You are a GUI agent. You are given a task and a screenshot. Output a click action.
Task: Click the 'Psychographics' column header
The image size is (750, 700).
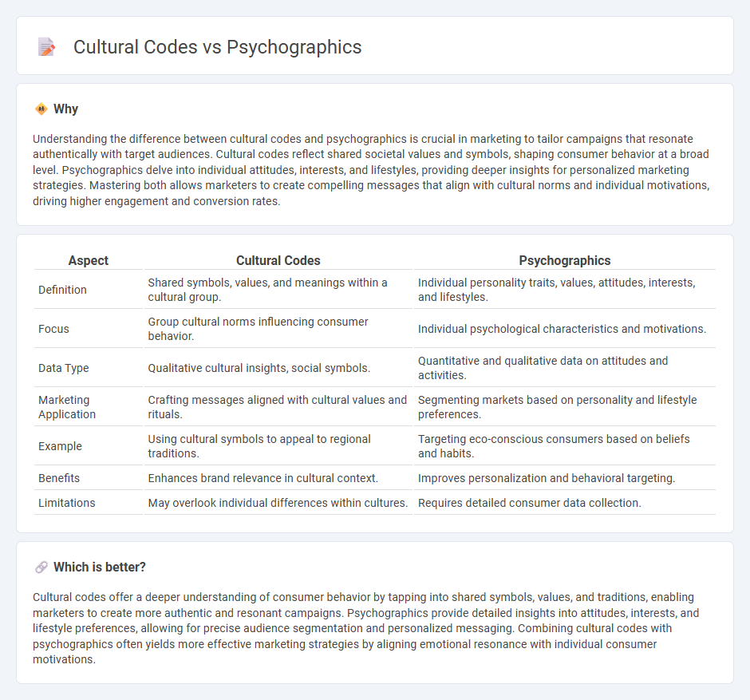(564, 260)
